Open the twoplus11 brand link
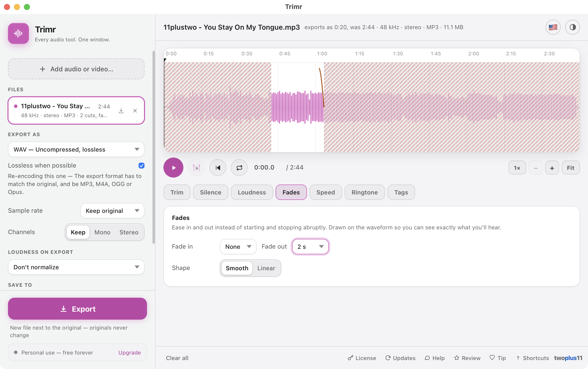The image size is (588, 369). [568, 358]
